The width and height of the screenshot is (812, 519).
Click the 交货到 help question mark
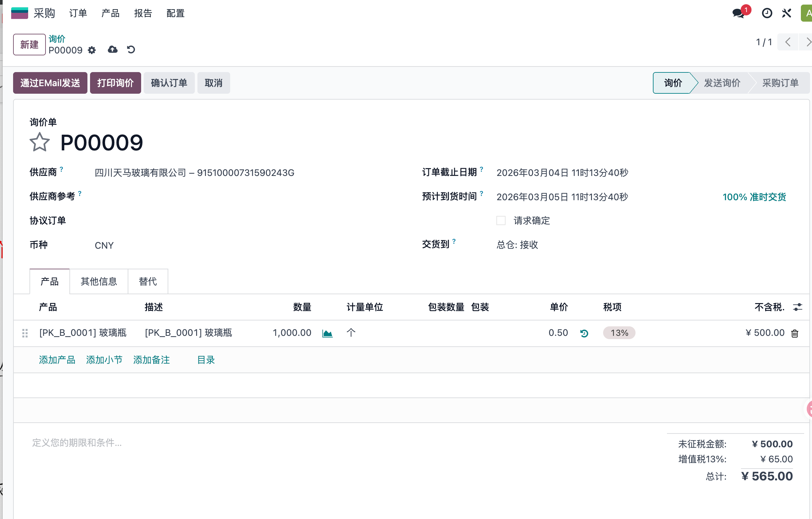(x=454, y=241)
